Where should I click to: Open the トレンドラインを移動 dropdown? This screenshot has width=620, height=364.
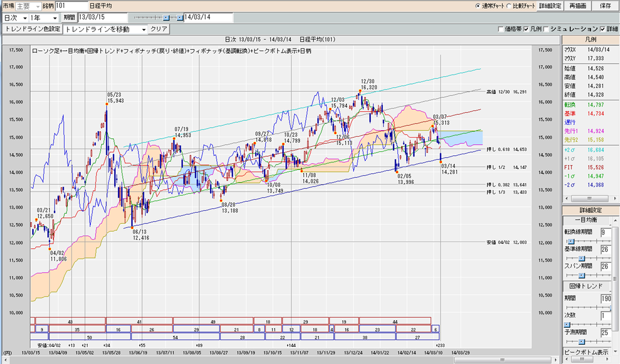tap(105, 29)
